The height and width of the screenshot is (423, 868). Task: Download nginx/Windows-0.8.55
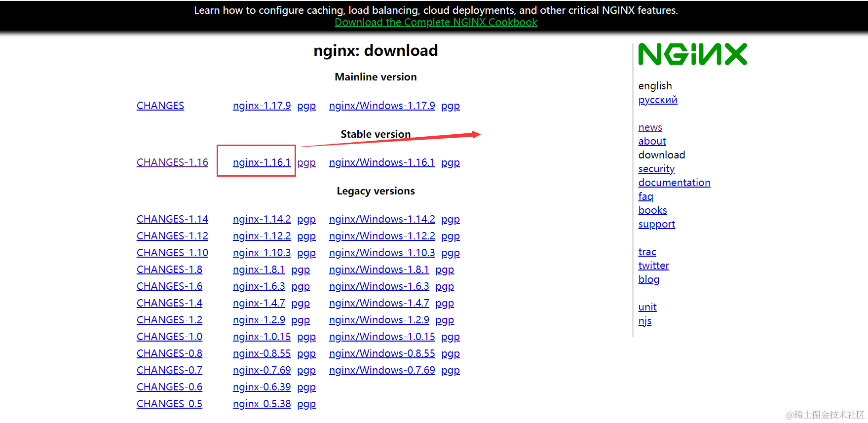coord(382,353)
